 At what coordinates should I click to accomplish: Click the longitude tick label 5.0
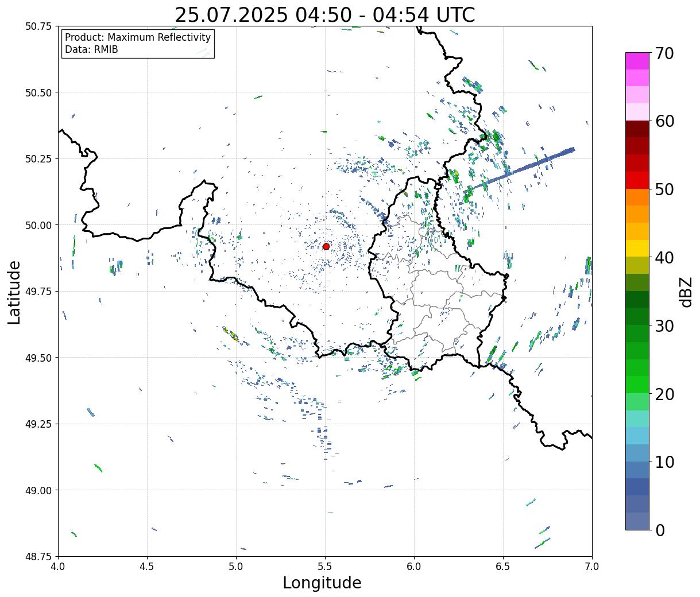click(236, 567)
